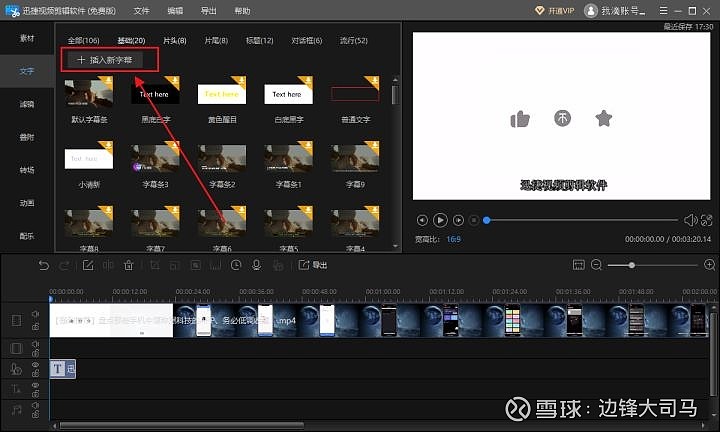Delete the selected clip with trash icon

pyautogui.click(x=129, y=265)
